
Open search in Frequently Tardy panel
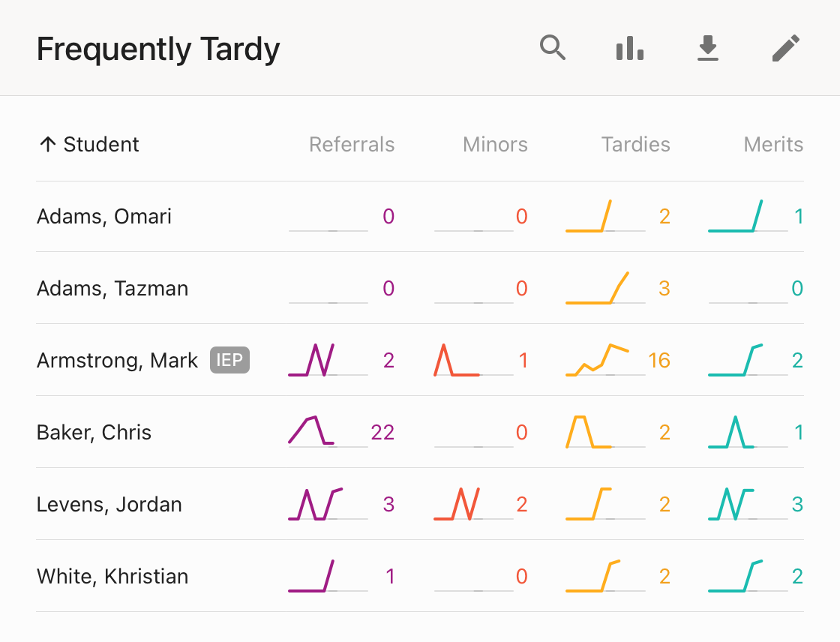pyautogui.click(x=553, y=49)
